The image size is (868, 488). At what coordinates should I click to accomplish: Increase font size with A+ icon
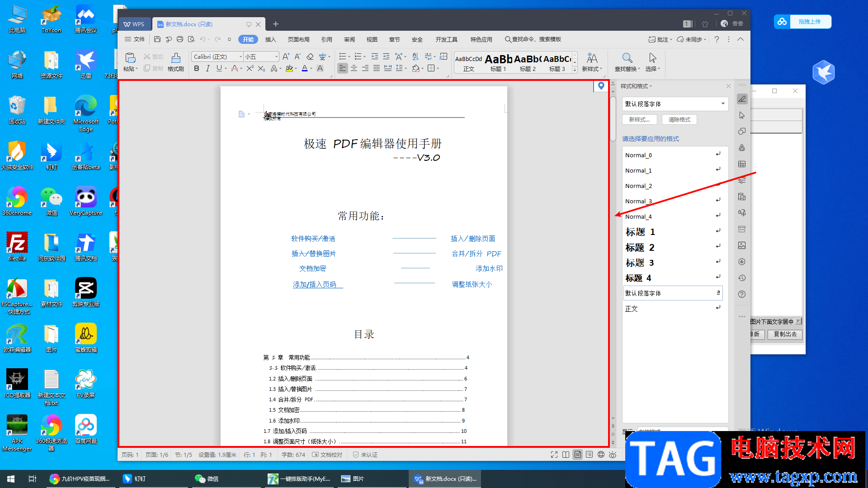tap(286, 56)
